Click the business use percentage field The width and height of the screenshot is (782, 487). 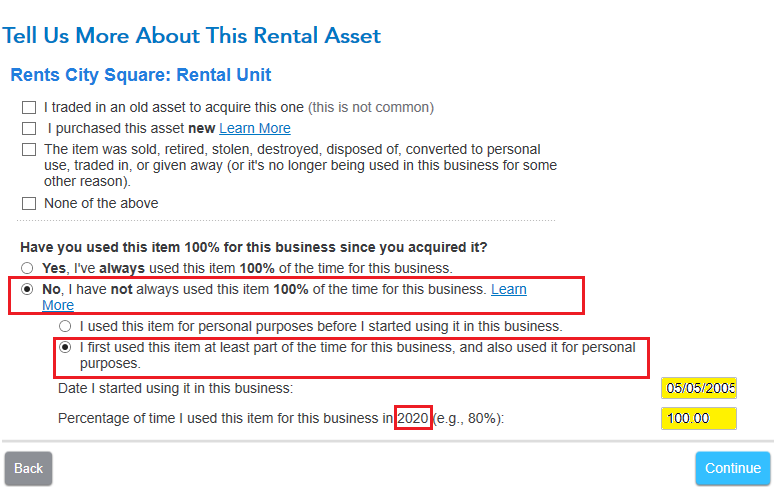pos(698,418)
